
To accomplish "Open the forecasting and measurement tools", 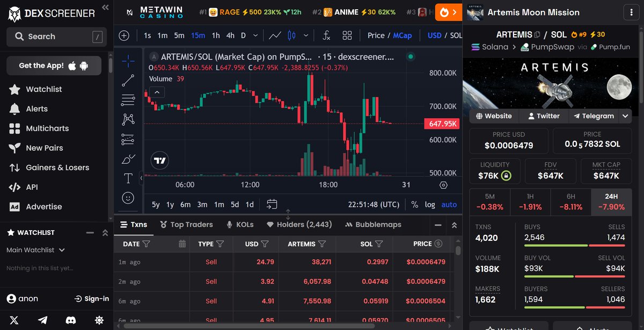I will (x=128, y=139).
